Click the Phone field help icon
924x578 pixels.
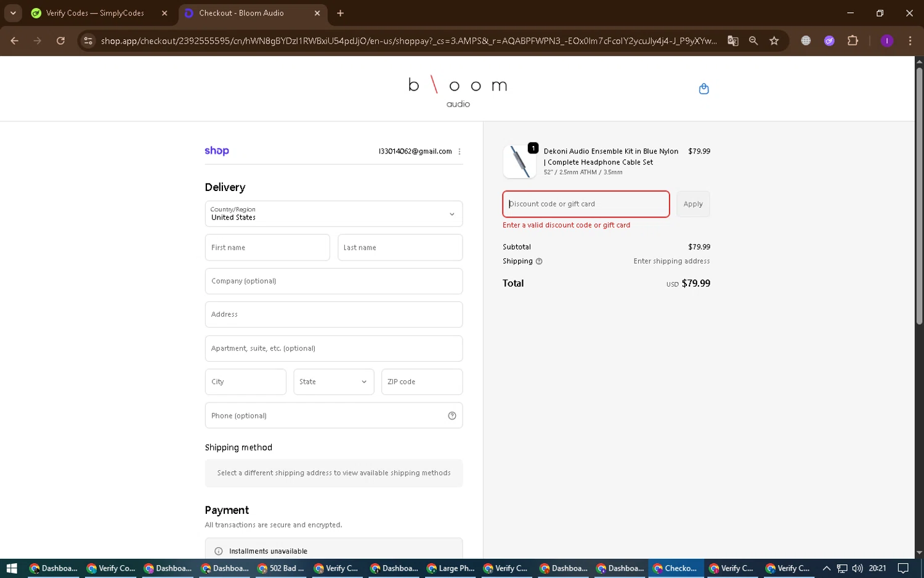[452, 416]
